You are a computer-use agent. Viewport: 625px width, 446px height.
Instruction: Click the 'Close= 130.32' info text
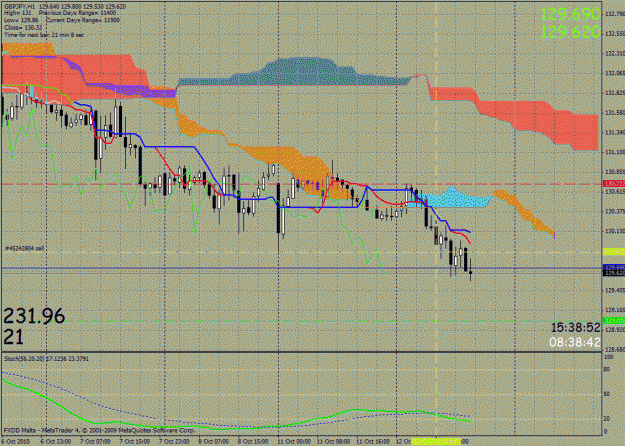(23, 28)
